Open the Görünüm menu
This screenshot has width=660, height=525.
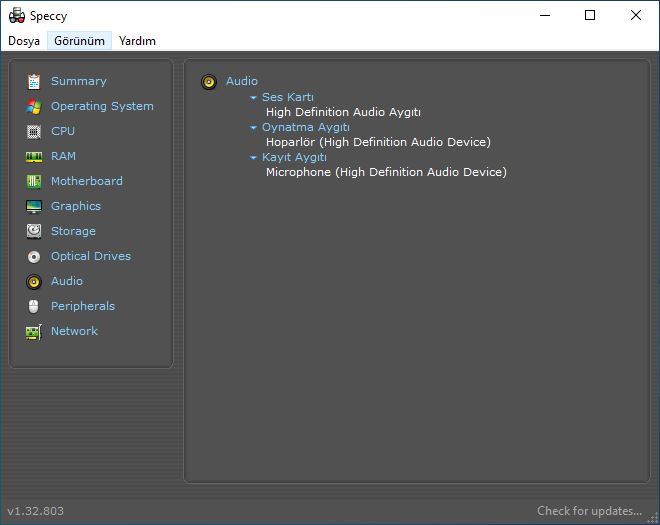click(x=79, y=41)
